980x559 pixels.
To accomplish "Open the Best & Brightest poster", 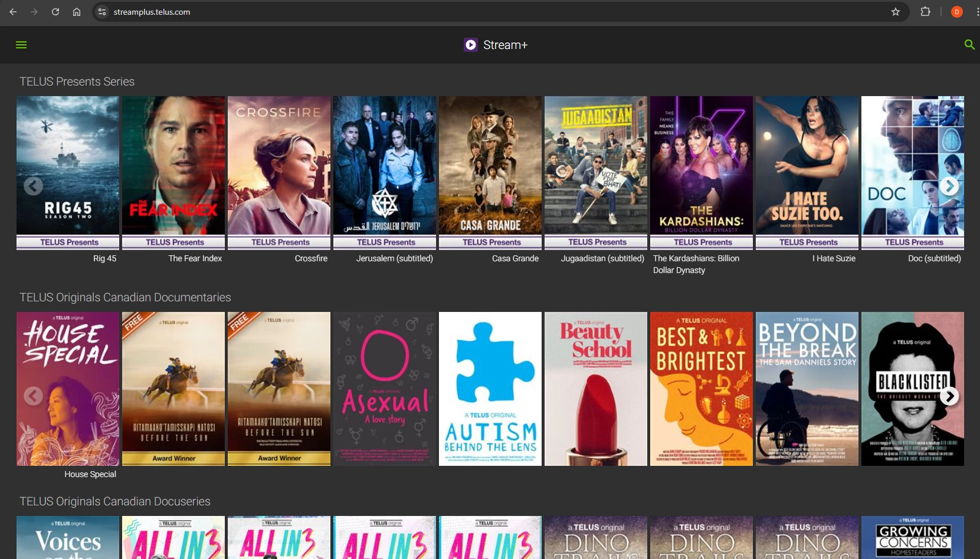I will (x=702, y=389).
